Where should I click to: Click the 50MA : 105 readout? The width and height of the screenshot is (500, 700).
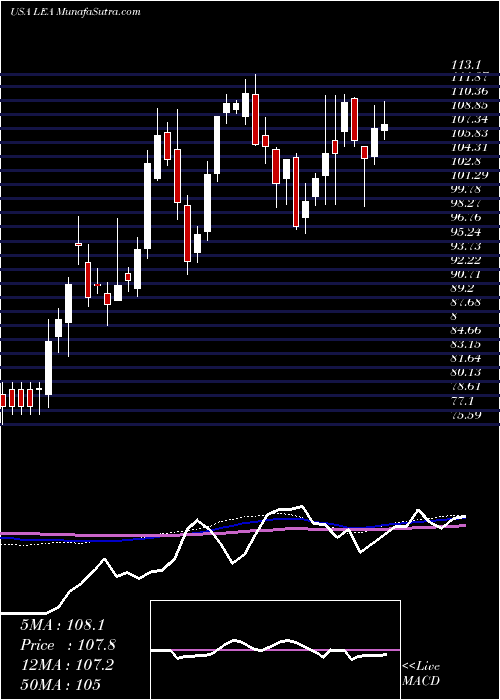(x=60, y=685)
